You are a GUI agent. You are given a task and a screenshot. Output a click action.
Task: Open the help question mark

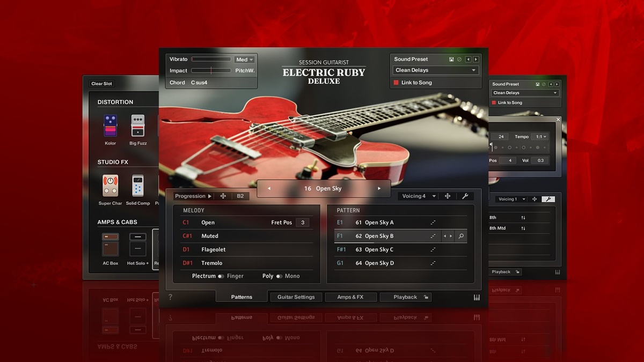coord(170,297)
